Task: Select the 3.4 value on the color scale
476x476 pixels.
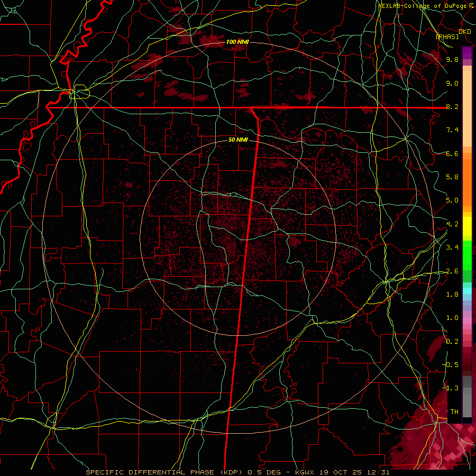Action: pos(452,248)
